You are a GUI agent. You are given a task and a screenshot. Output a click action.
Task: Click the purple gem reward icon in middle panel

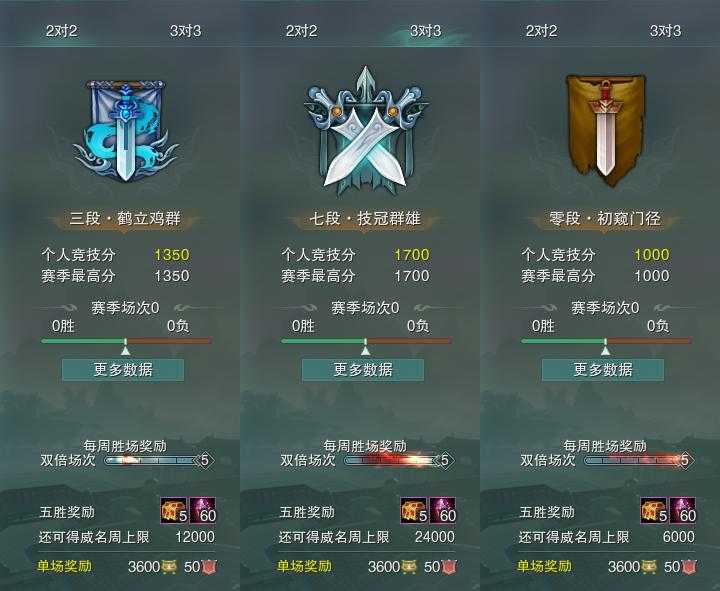(x=442, y=511)
